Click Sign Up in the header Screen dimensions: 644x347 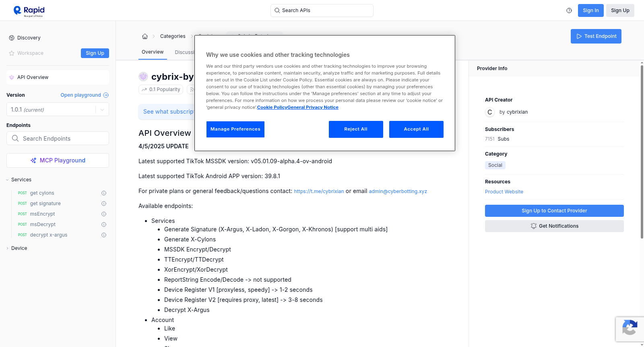click(x=620, y=10)
